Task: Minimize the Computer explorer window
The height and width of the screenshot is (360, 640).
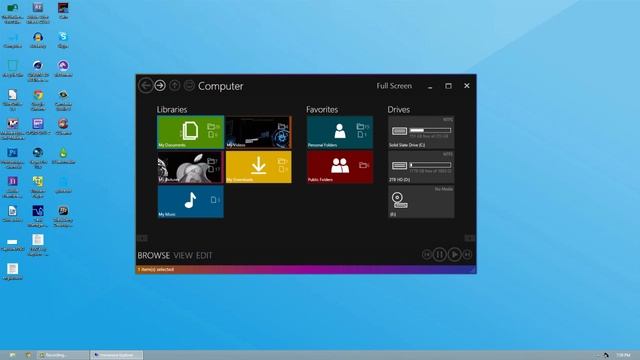Action: click(x=430, y=86)
